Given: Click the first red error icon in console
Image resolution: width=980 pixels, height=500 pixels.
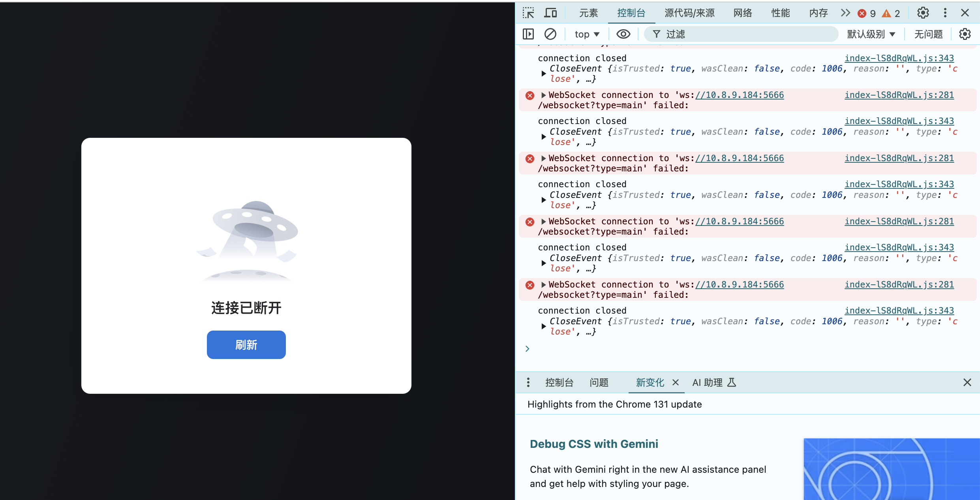Looking at the screenshot, I should click(x=530, y=95).
